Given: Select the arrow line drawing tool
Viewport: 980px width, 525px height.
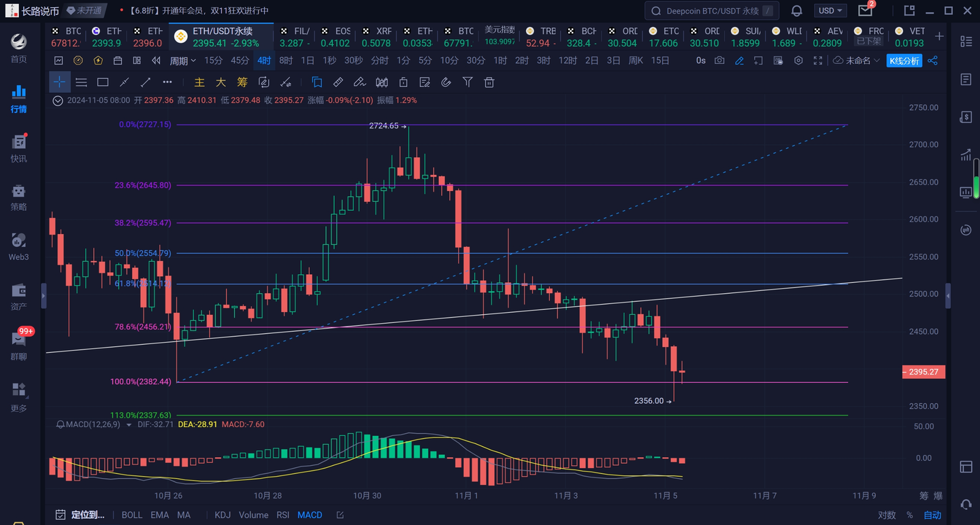Looking at the screenshot, I should 146,82.
